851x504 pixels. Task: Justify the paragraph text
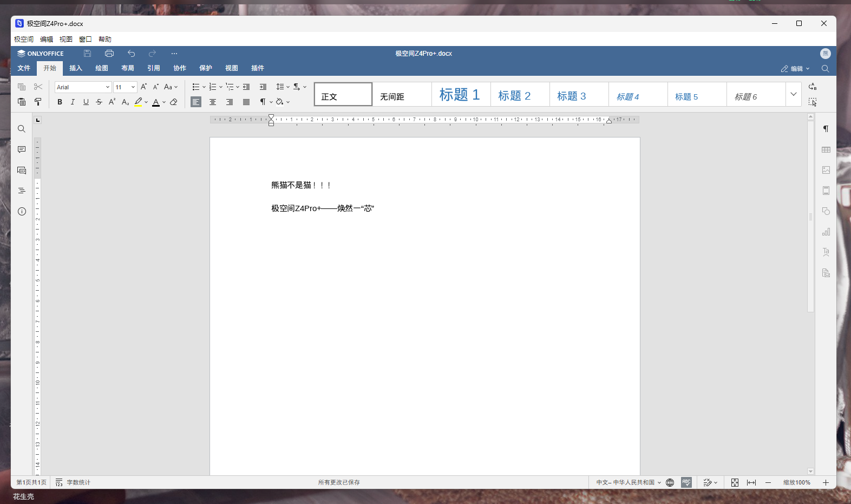tap(246, 102)
